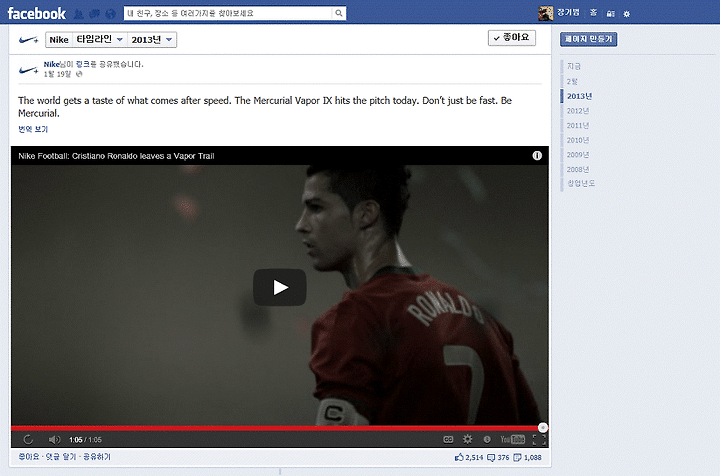The image size is (720, 476).
Task: Toggle the Like page button
Action: [x=512, y=38]
